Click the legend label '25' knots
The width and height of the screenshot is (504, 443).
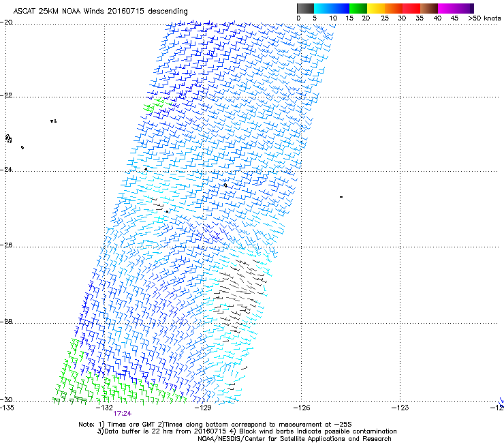(385, 18)
